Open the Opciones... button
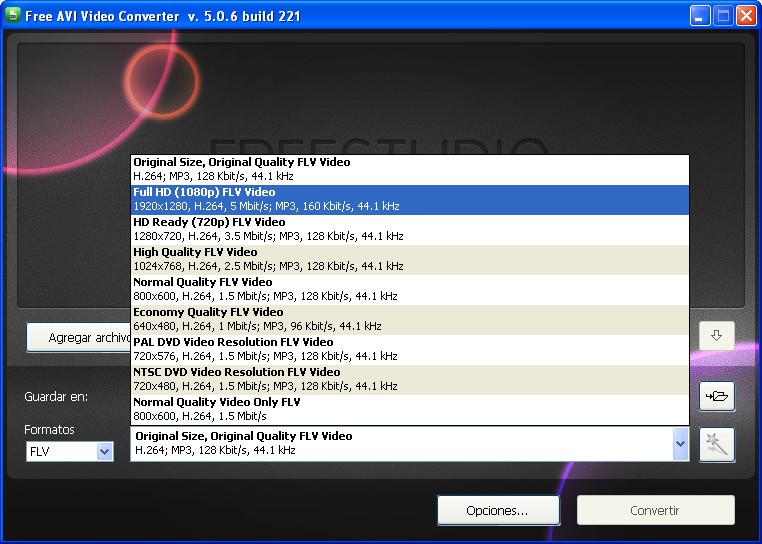This screenshot has width=762, height=544. [498, 510]
